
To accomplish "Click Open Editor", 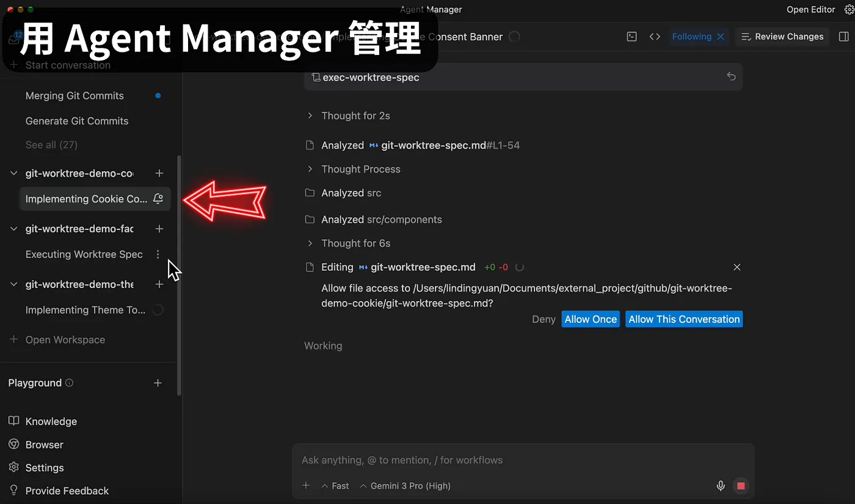I will pyautogui.click(x=810, y=10).
